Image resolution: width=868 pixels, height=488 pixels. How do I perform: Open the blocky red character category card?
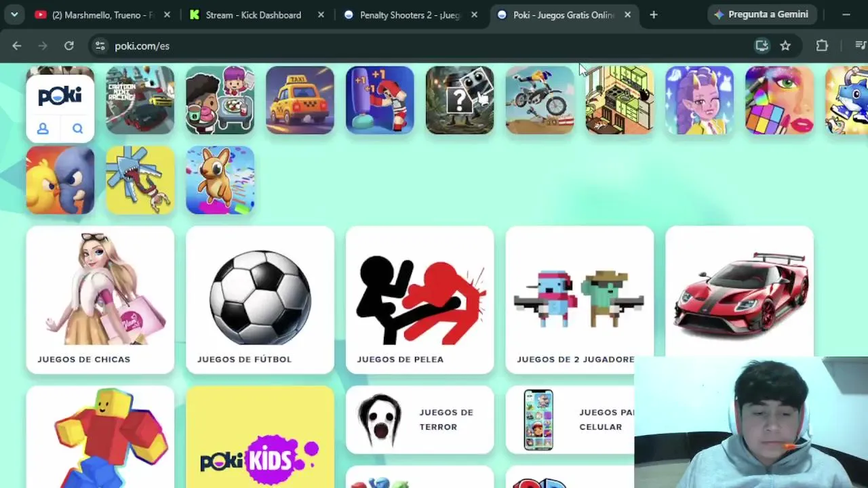pos(100,436)
